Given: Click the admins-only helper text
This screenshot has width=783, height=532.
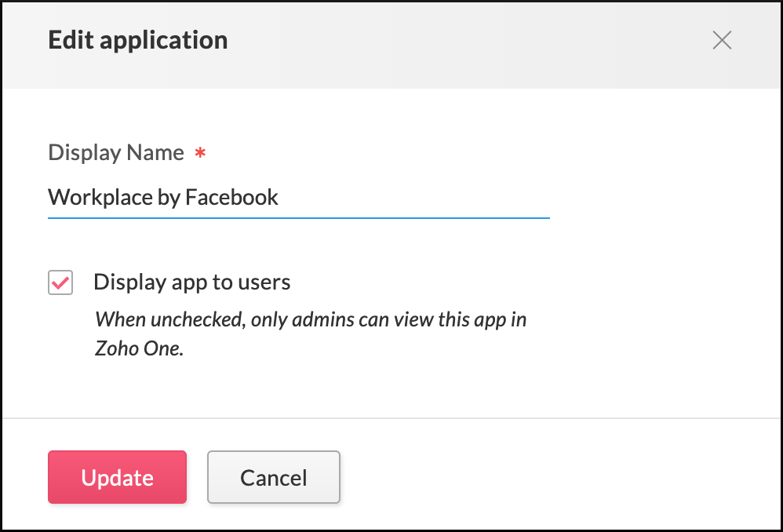Looking at the screenshot, I should 310,333.
